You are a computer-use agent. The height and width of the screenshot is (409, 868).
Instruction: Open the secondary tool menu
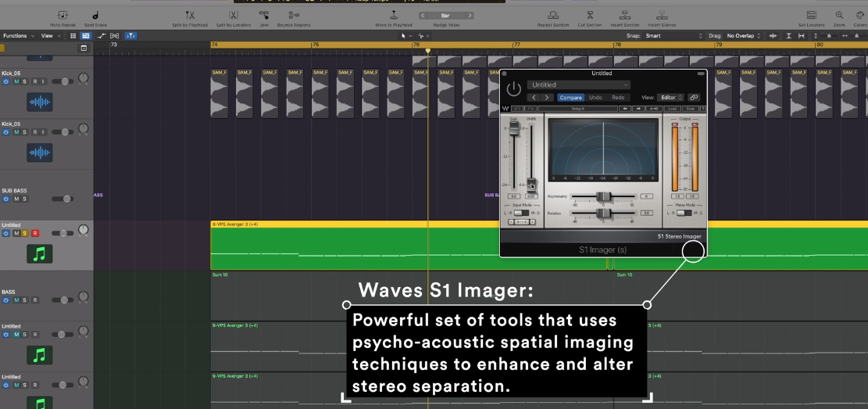[424, 35]
